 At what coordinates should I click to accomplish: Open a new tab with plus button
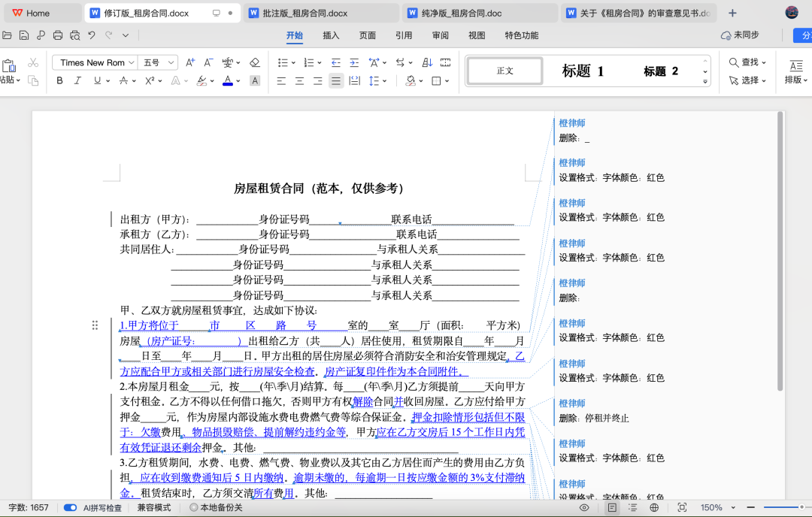click(732, 13)
